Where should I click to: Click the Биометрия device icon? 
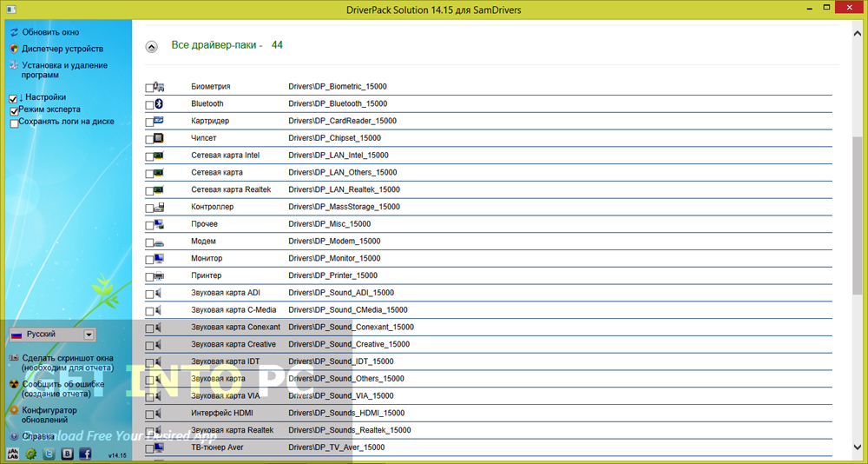[x=159, y=87]
